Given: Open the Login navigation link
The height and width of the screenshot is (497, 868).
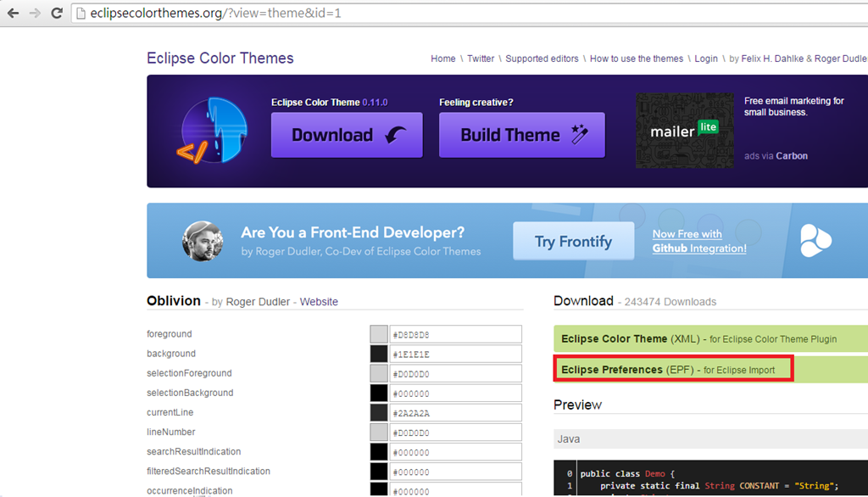Looking at the screenshot, I should [706, 59].
